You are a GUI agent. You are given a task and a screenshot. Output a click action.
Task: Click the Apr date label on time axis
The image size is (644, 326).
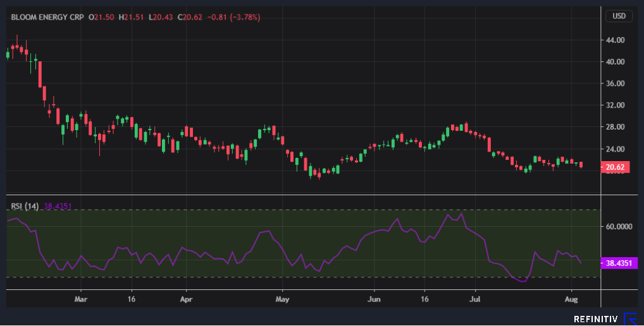186,299
